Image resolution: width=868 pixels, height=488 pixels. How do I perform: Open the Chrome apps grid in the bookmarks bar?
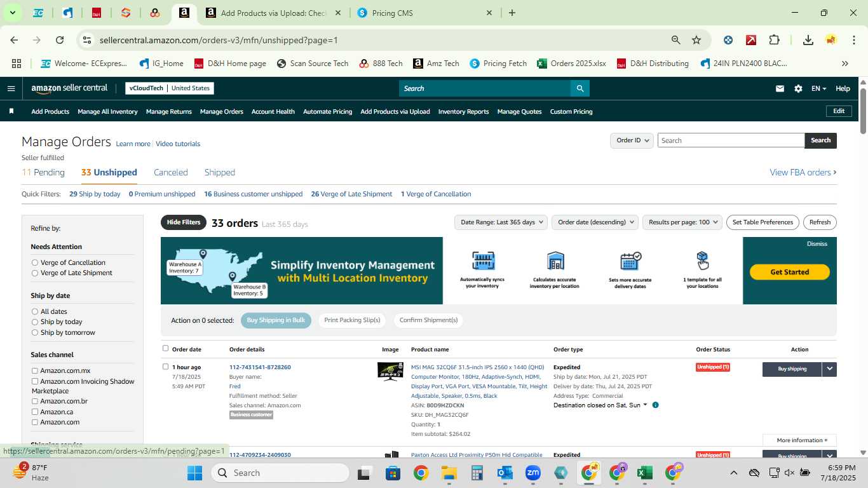(17, 64)
